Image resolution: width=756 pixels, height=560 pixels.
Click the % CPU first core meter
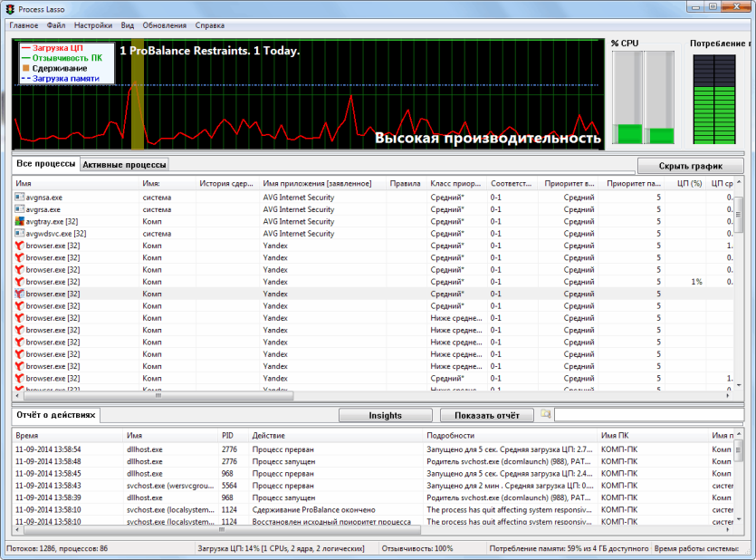[x=627, y=98]
